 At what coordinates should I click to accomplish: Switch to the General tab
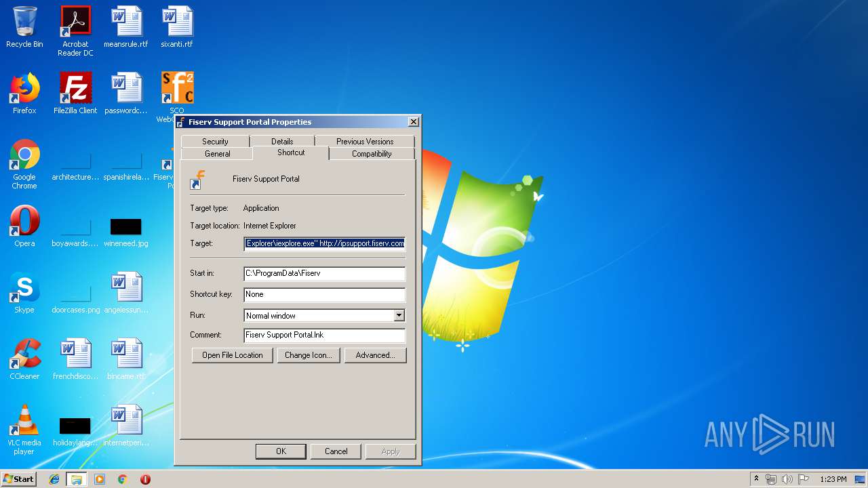(217, 154)
